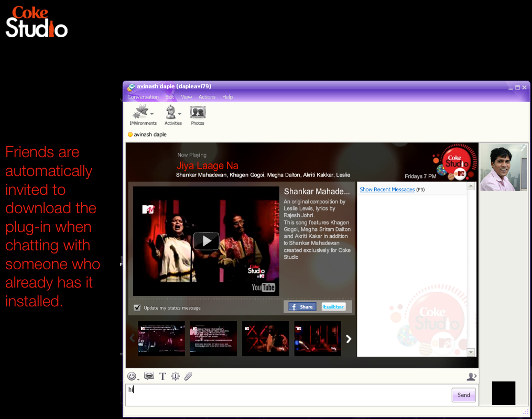Expand the IMVironments dropdown arrow

(152, 114)
